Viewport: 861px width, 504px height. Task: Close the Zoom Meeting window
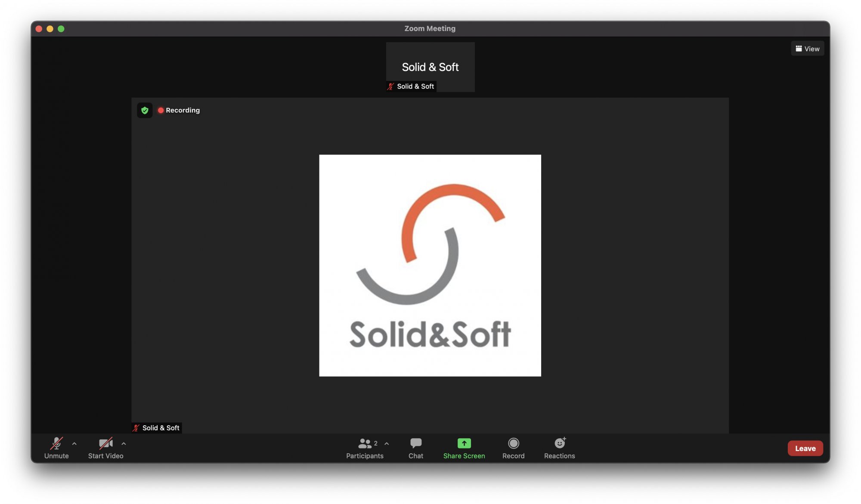(39, 29)
